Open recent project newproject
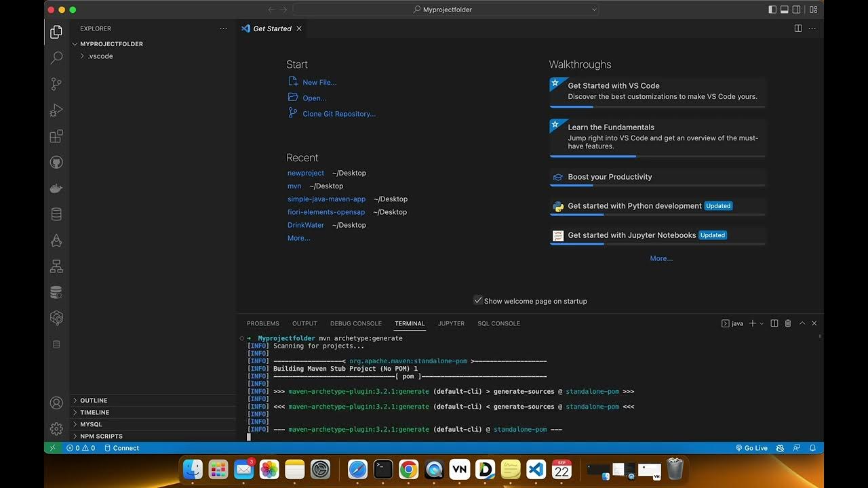The width and height of the screenshot is (868, 488). pyautogui.click(x=306, y=173)
